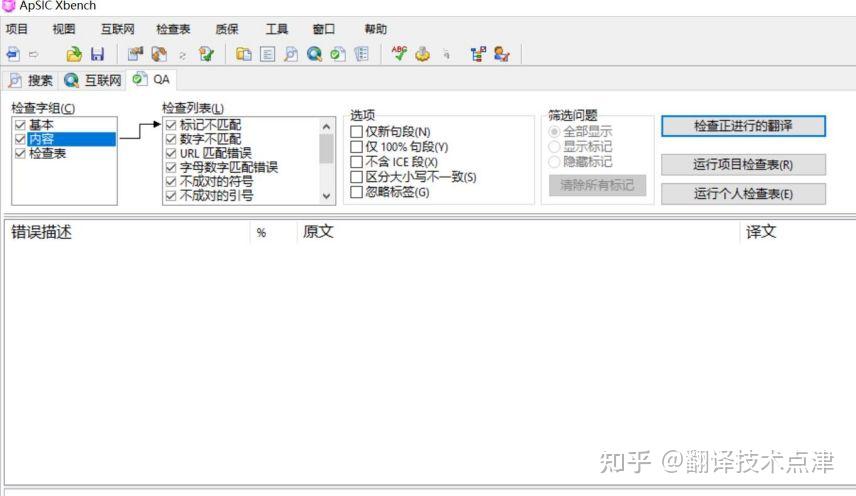Enable the 忽略标签(G) option
The height and width of the screenshot is (496, 856).
click(x=356, y=192)
